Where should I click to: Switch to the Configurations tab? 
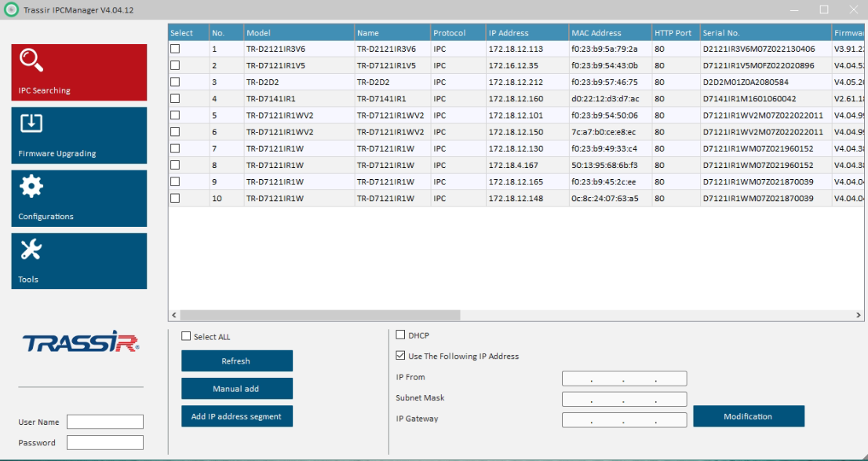[79, 199]
